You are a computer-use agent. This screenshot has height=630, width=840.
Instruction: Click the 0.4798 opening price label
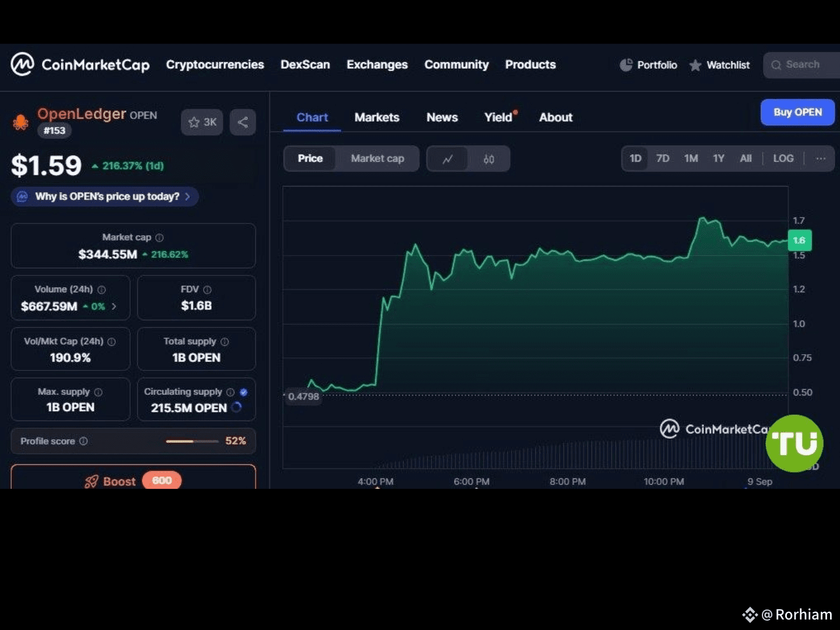(303, 396)
